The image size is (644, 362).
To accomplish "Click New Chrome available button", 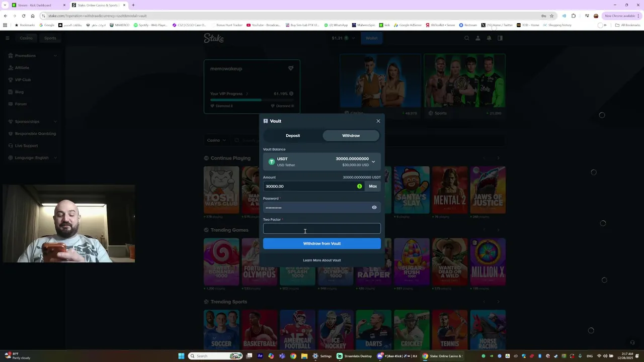I will click(x=622, y=16).
